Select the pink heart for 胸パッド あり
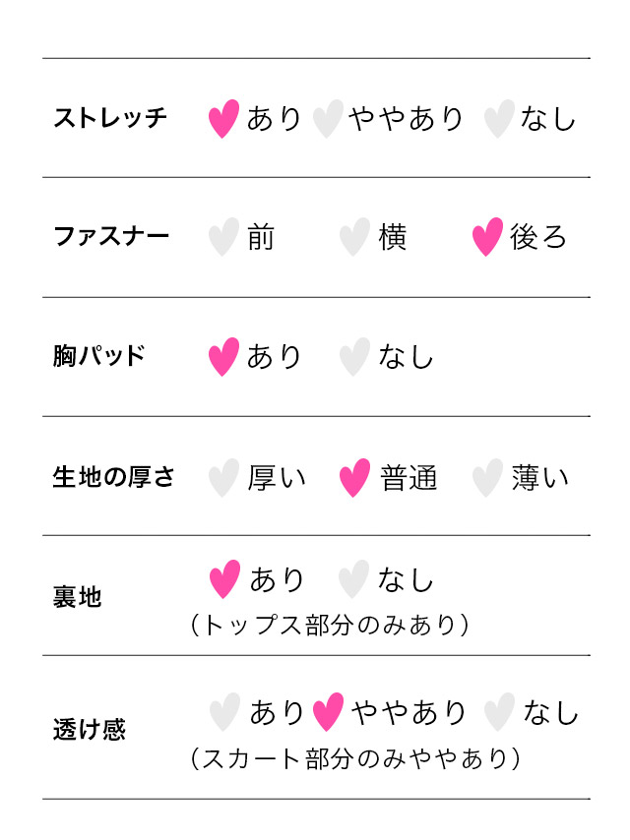 click(224, 357)
